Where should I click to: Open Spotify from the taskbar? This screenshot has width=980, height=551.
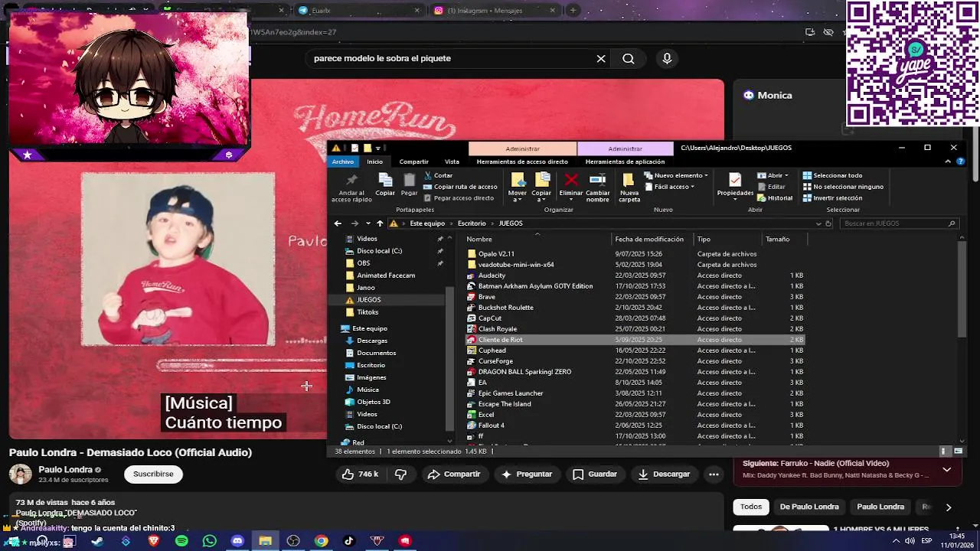click(181, 541)
